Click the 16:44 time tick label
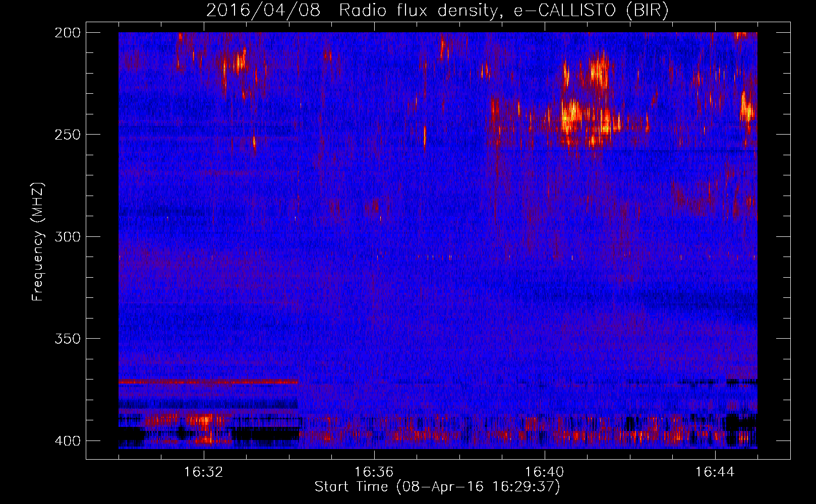The width and height of the screenshot is (816, 504). [715, 472]
